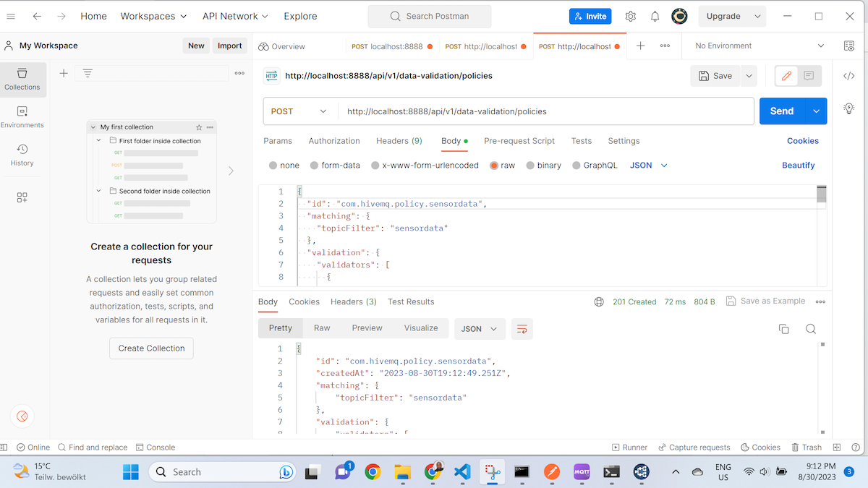
Task: Click the Beautify link
Action: coord(798,166)
